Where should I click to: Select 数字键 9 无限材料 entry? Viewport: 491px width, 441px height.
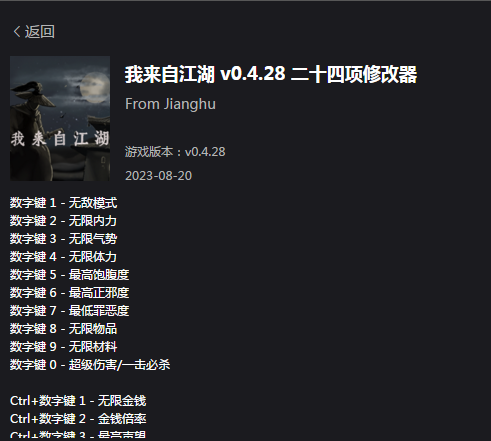tap(63, 347)
